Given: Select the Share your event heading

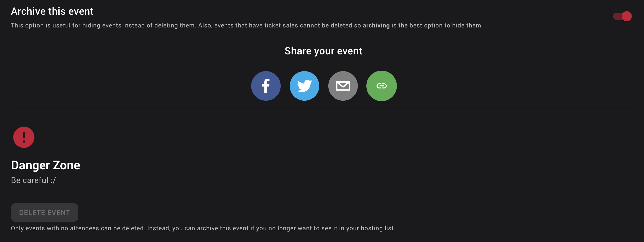Looking at the screenshot, I should 323,51.
